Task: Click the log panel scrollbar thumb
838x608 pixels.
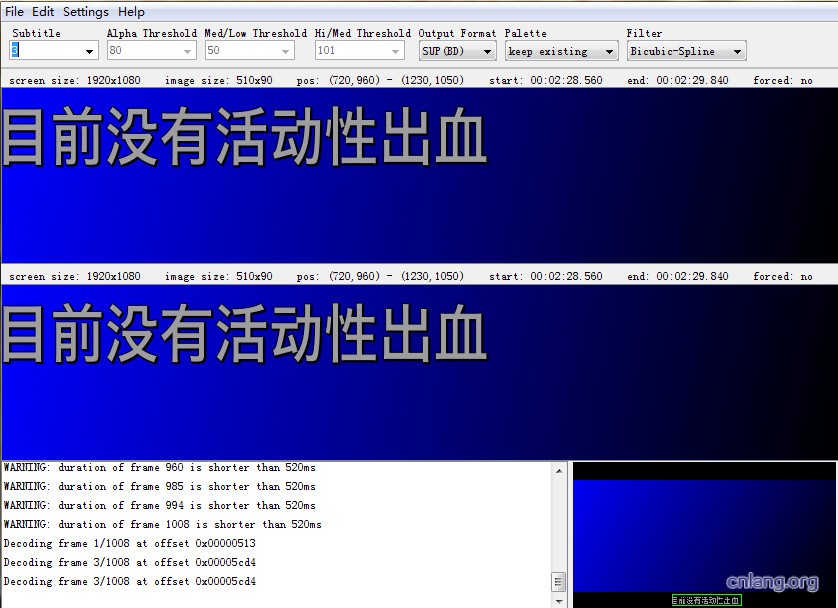Action: click(x=558, y=581)
